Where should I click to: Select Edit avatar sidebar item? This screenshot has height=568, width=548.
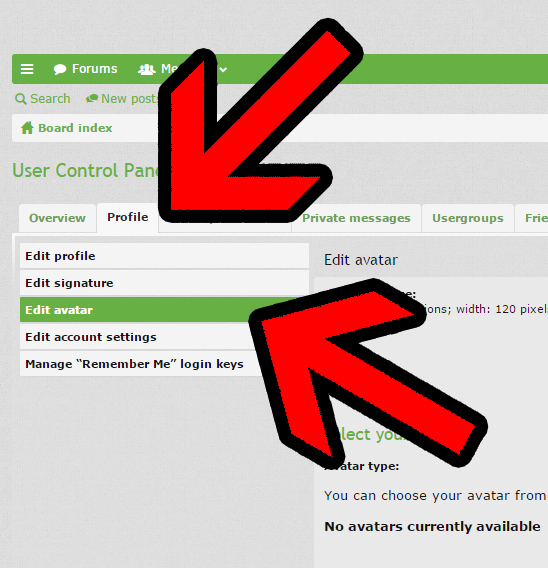(x=159, y=310)
